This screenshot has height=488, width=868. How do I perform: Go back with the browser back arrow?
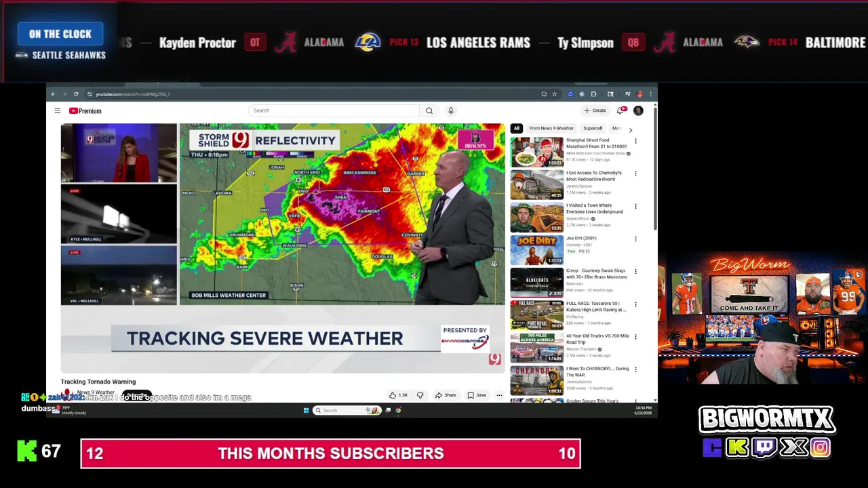[54, 94]
